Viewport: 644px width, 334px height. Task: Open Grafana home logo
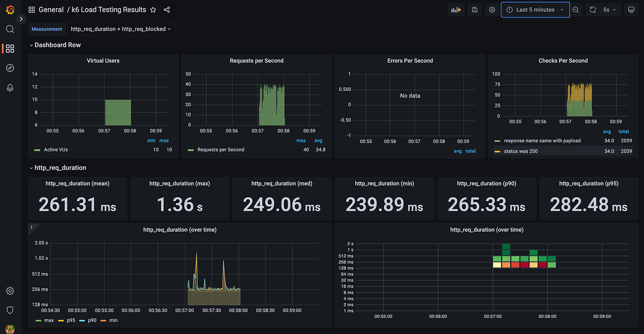pos(10,10)
